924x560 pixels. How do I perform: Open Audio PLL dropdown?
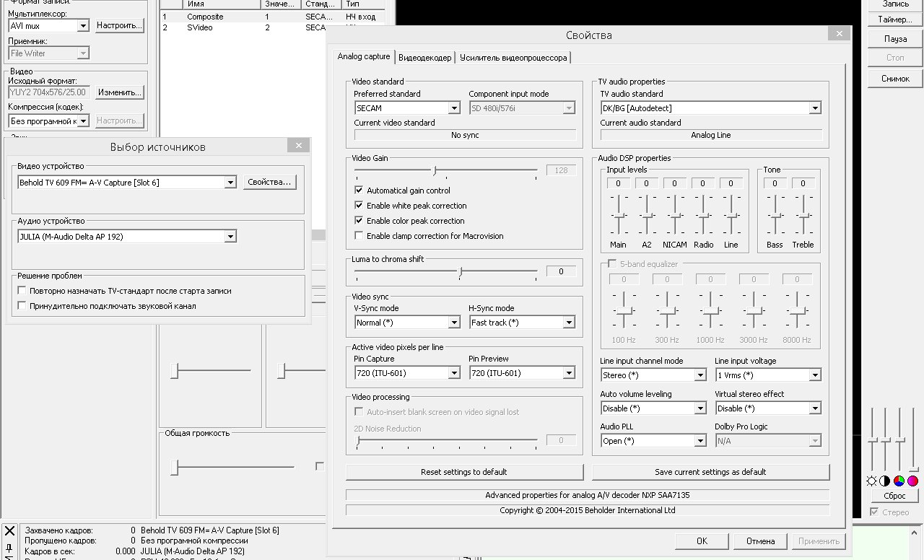pos(699,441)
